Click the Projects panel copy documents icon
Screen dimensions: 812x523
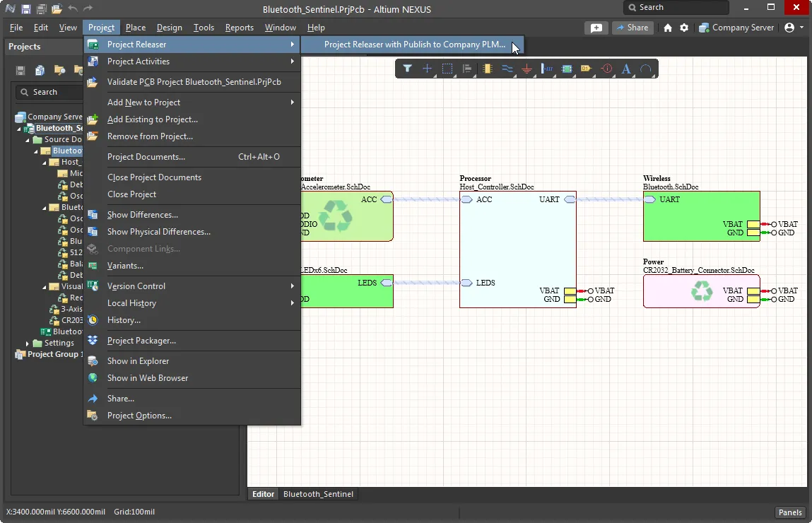[x=40, y=70]
